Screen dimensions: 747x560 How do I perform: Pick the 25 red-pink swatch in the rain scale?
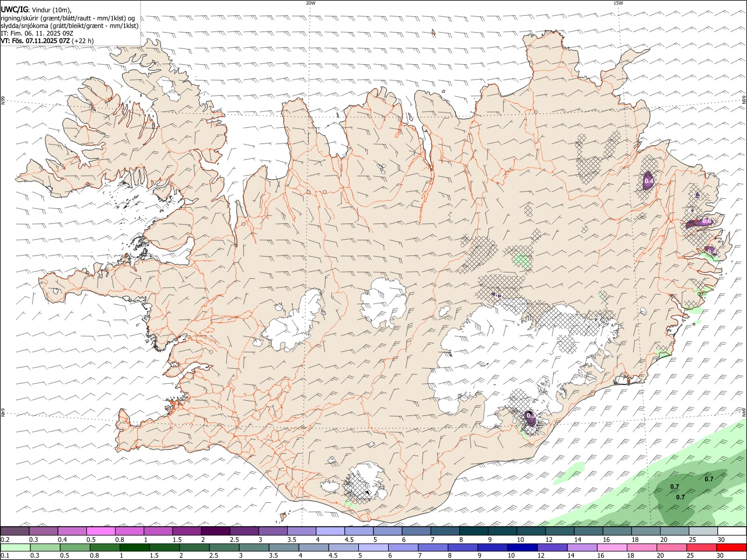[702, 548]
